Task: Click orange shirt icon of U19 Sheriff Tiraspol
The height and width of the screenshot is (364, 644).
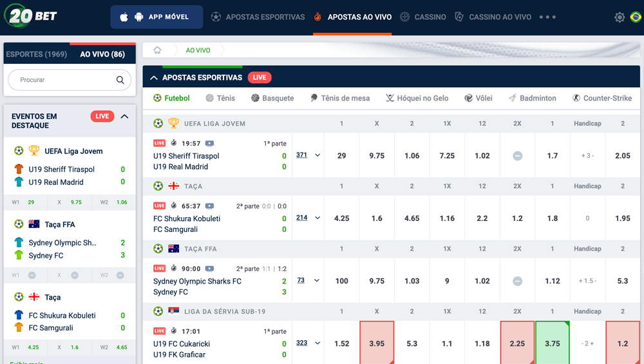Action: point(19,169)
